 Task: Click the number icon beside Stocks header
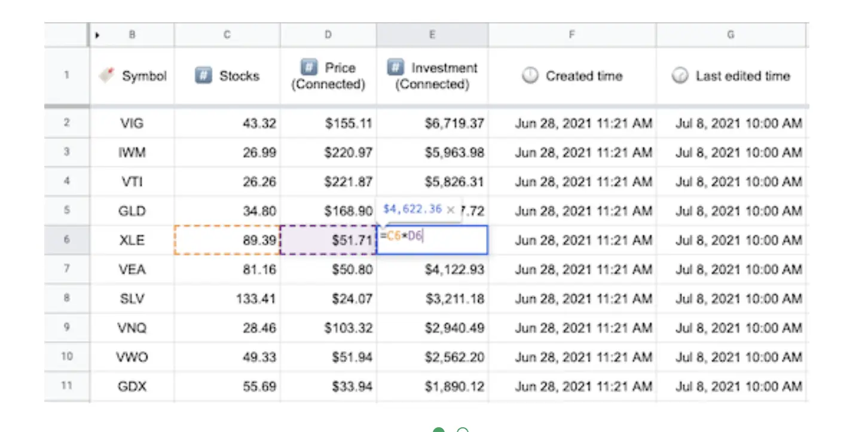coord(204,76)
